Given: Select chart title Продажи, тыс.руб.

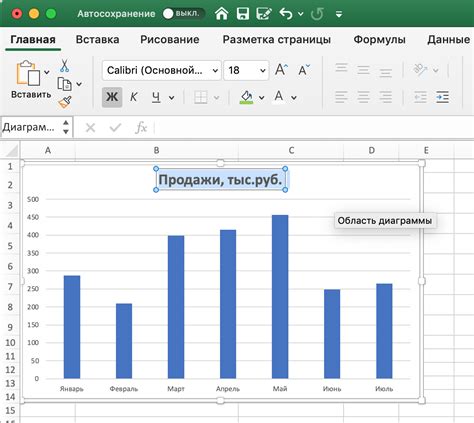Looking at the screenshot, I should point(220,180).
